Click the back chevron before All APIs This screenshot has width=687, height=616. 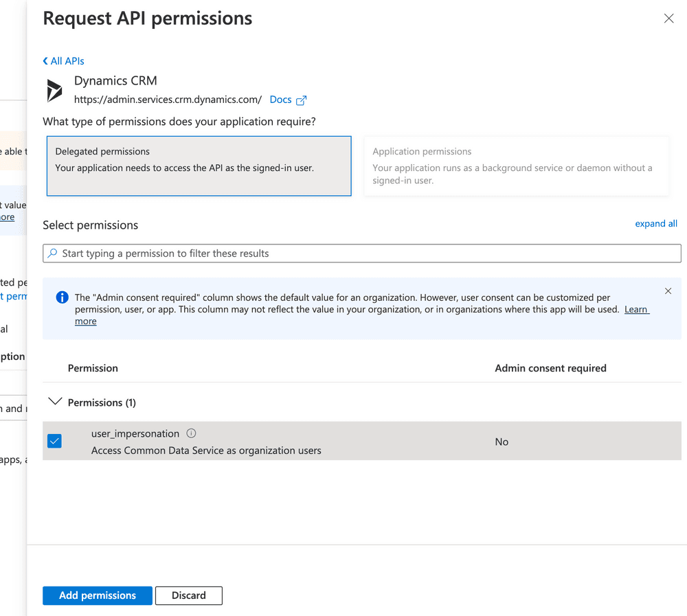(45, 60)
